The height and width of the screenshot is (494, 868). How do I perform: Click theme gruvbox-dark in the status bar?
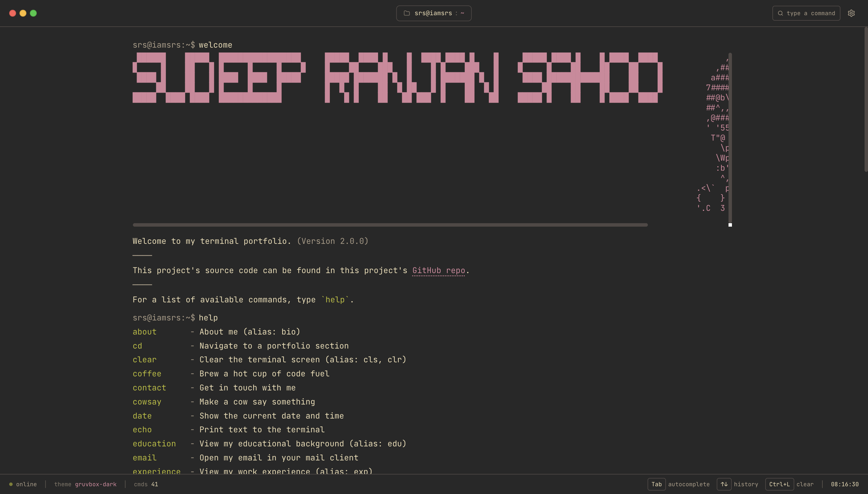[x=86, y=484]
